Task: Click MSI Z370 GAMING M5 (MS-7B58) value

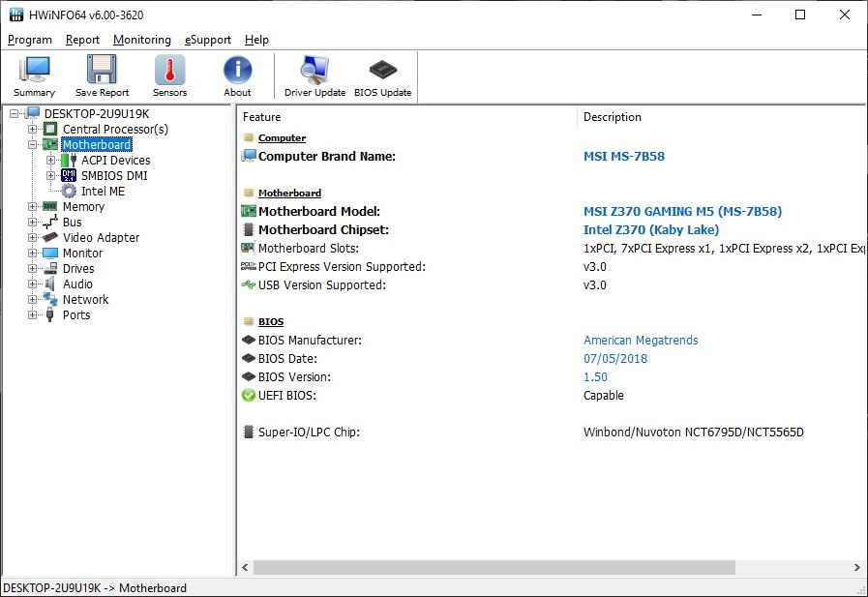Action: click(682, 211)
